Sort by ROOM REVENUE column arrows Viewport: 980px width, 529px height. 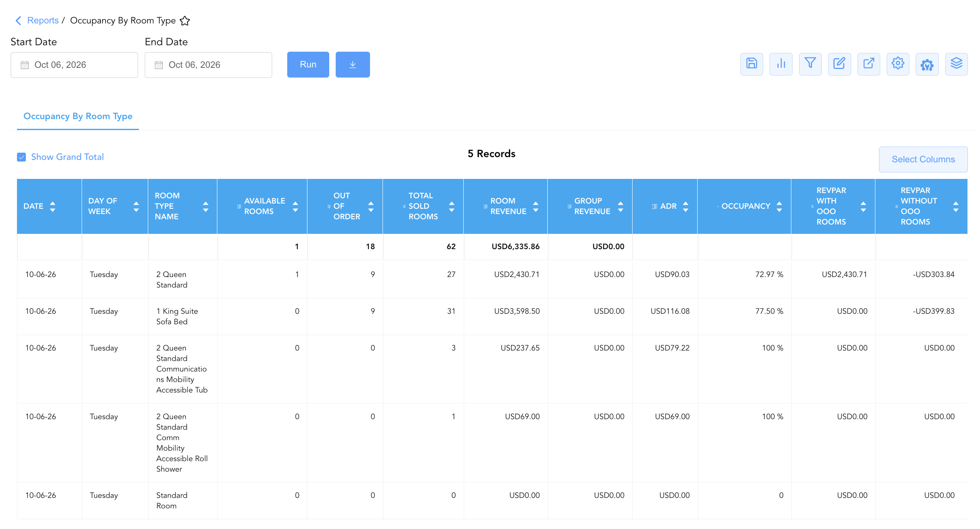536,206
